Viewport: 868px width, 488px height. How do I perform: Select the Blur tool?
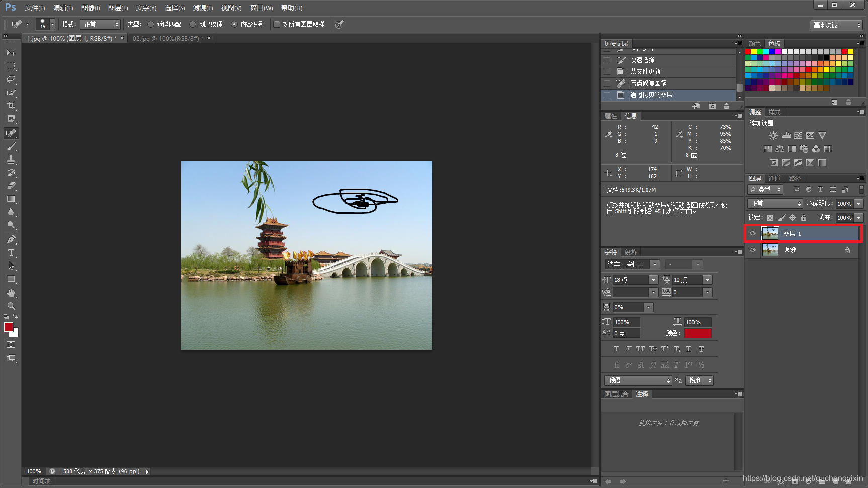pos(11,212)
